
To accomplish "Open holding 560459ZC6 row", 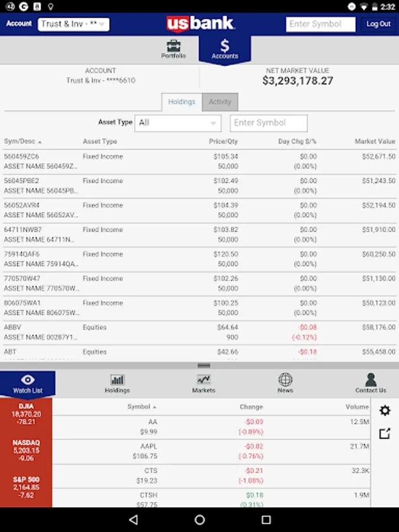I will tap(200, 161).
